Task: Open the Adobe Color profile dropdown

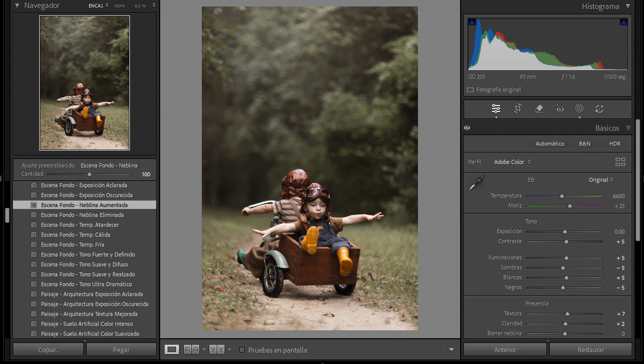Action: (x=512, y=162)
